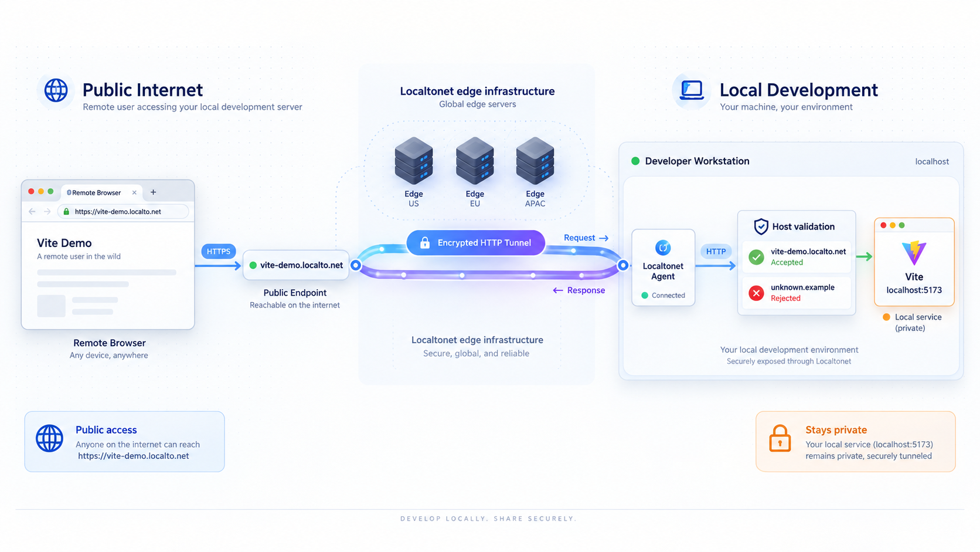Screen dimensions: 980x552
Task: Click the Localtonet Agent circular icon
Action: click(663, 248)
